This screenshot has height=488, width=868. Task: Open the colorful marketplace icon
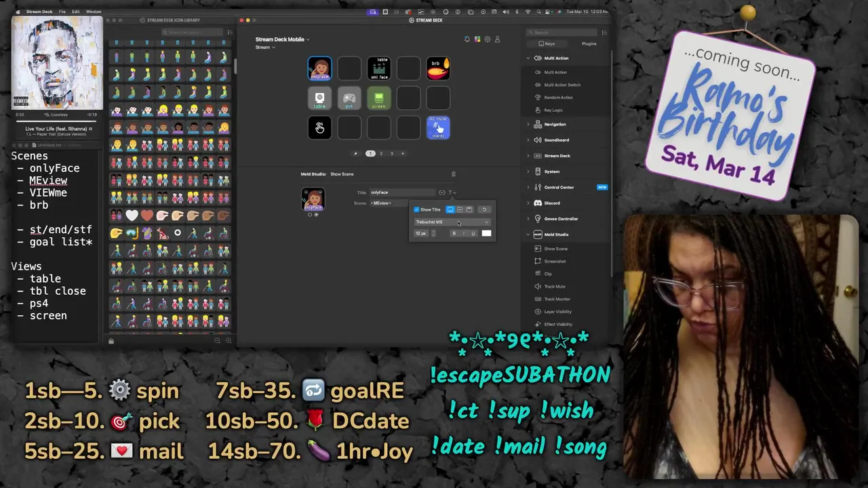tap(477, 39)
